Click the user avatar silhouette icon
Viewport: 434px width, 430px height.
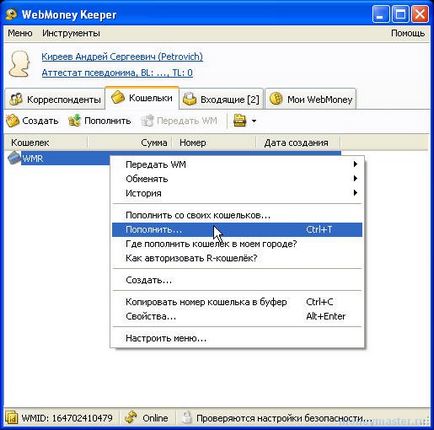click(19, 64)
